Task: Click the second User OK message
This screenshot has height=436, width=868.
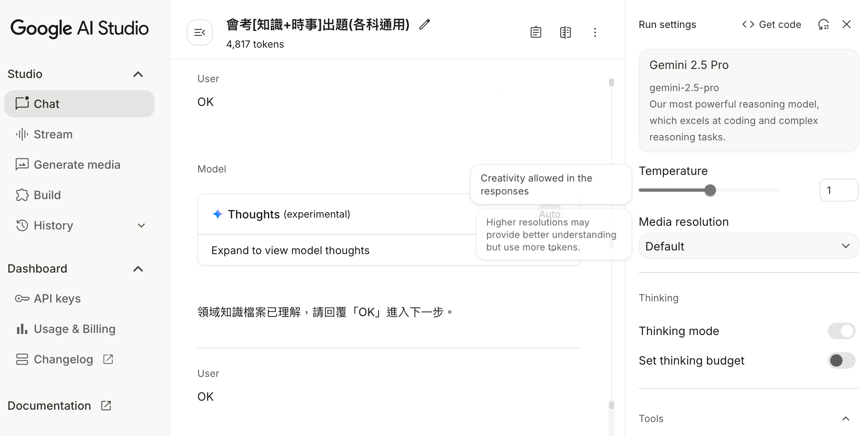Action: click(205, 397)
